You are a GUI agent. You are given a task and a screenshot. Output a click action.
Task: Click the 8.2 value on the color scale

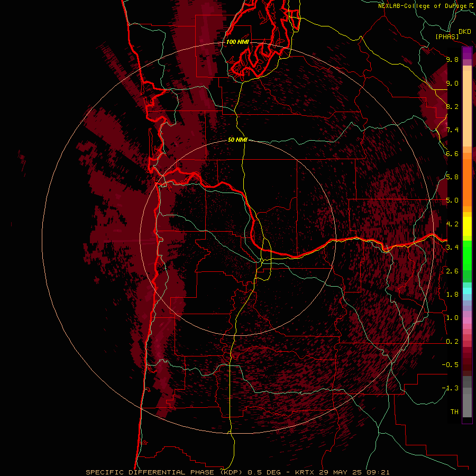click(452, 106)
